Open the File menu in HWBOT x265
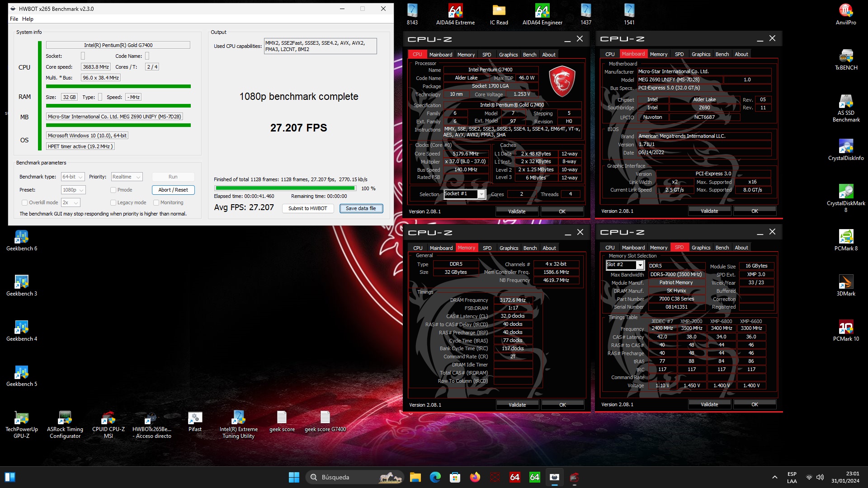The width and height of the screenshot is (868, 488). [14, 19]
